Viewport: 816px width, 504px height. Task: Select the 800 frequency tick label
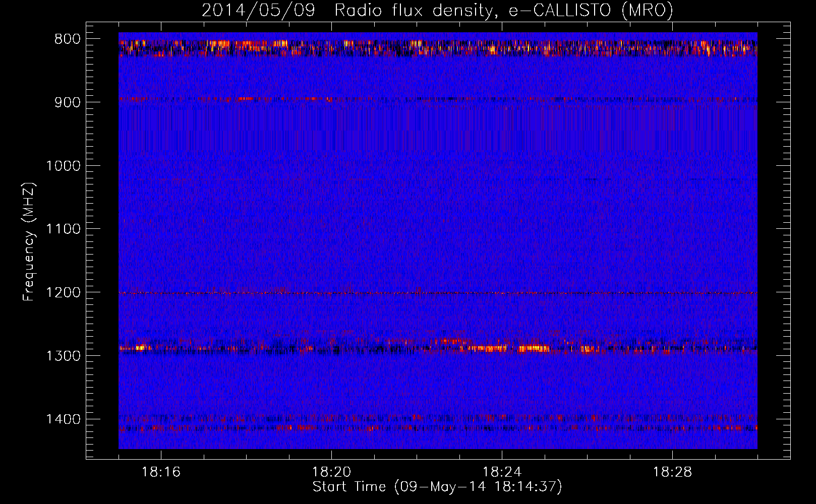68,39
